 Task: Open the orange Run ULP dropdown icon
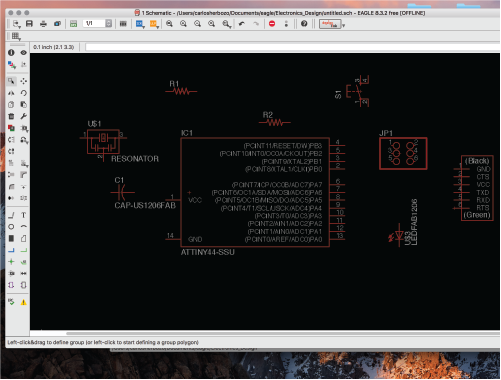(x=154, y=24)
